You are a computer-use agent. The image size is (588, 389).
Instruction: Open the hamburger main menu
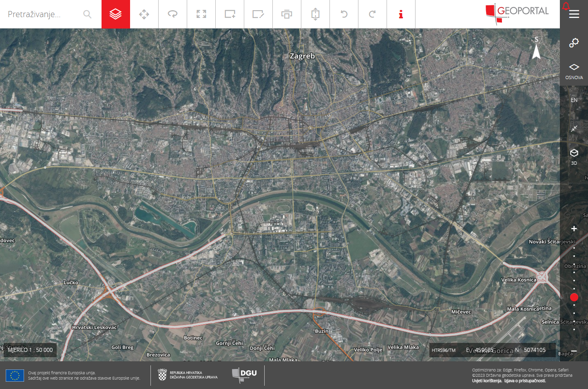574,14
